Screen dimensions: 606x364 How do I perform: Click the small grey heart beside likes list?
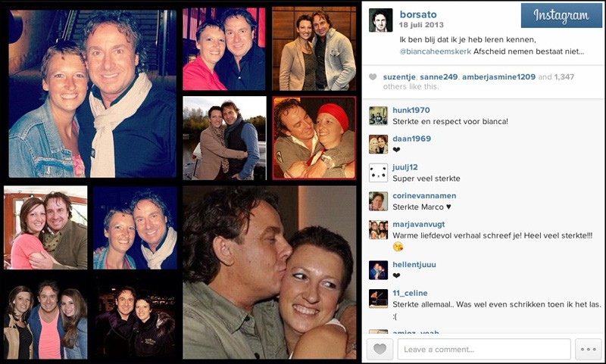tap(373, 77)
